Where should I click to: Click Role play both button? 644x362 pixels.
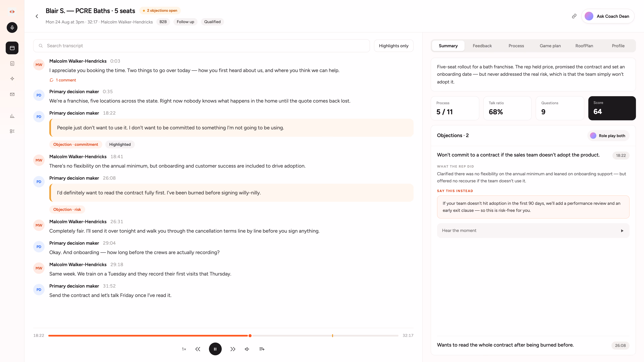click(x=608, y=136)
